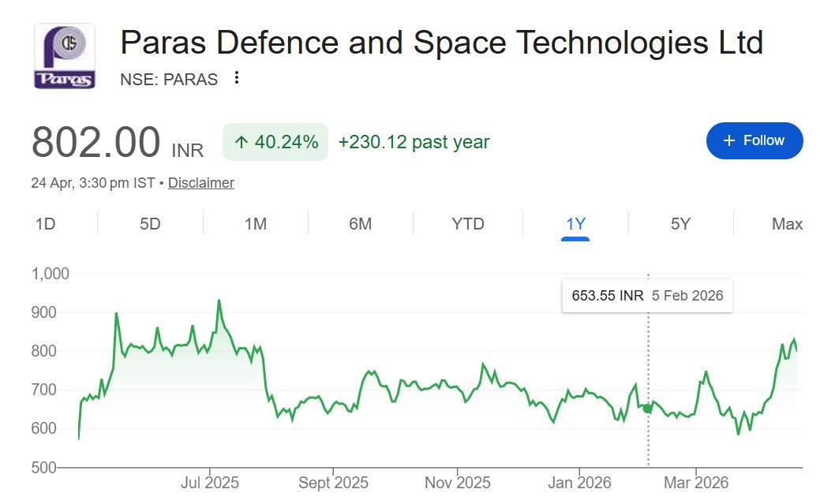Click the Mar 2026 axis label
The width and height of the screenshot is (820, 504).
pyautogui.click(x=696, y=483)
